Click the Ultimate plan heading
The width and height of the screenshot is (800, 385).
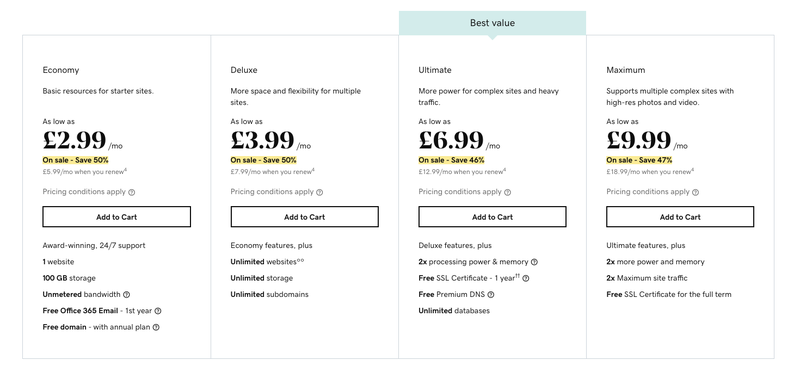(435, 70)
